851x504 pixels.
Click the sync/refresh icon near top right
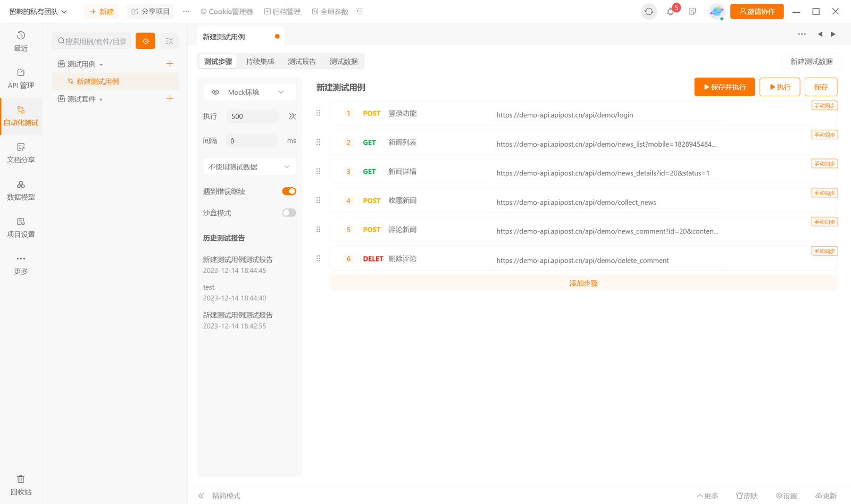[x=648, y=11]
